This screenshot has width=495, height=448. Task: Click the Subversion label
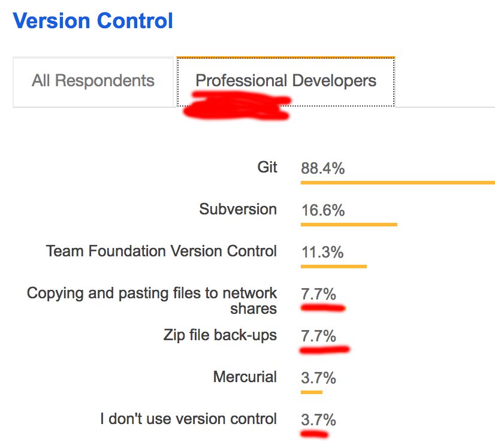click(x=238, y=209)
